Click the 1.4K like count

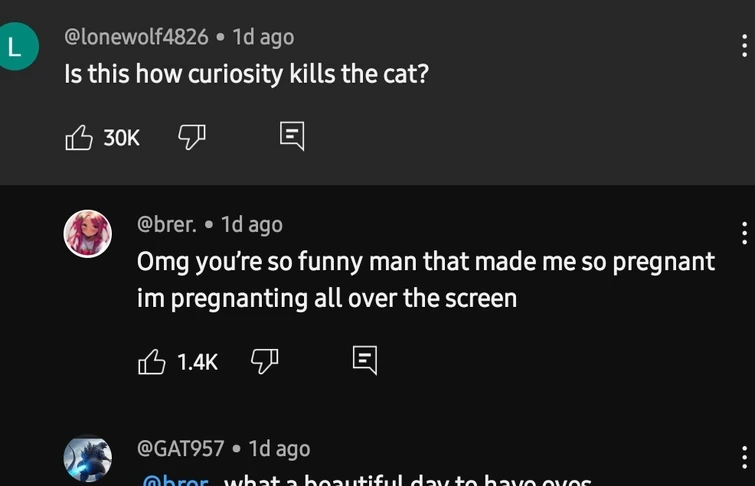pyautogui.click(x=197, y=362)
